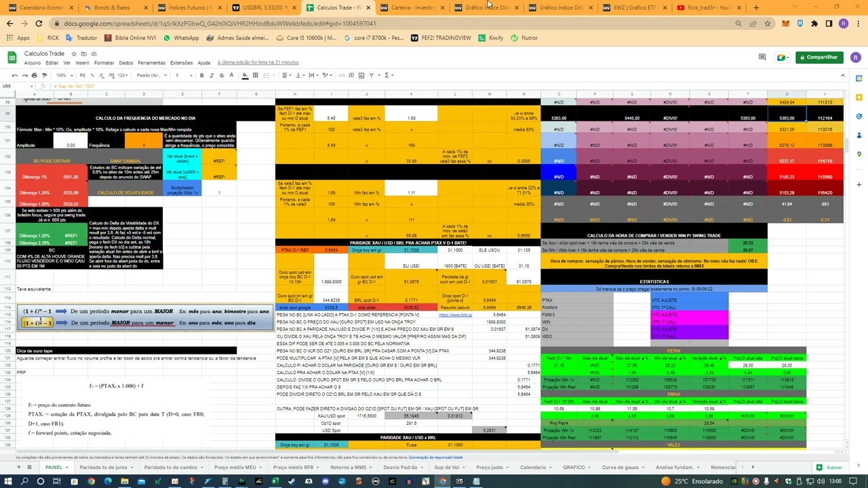
Task: Activate the paint format tool
Action: [x=44, y=75]
